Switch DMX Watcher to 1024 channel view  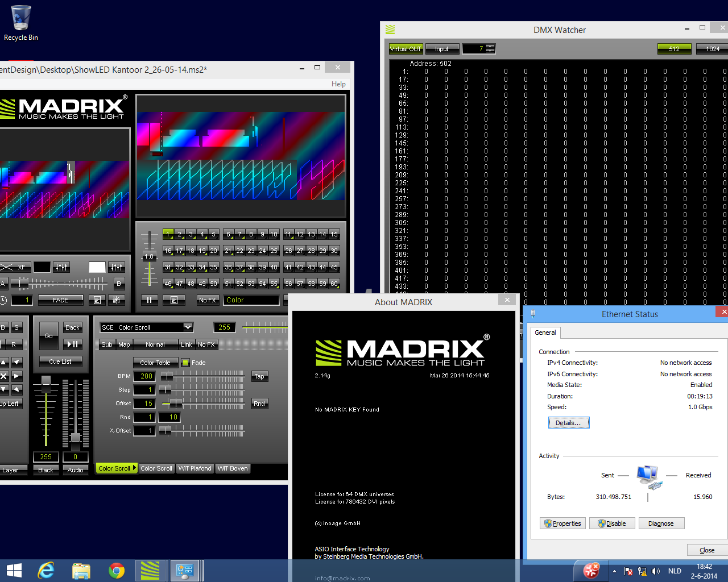712,49
